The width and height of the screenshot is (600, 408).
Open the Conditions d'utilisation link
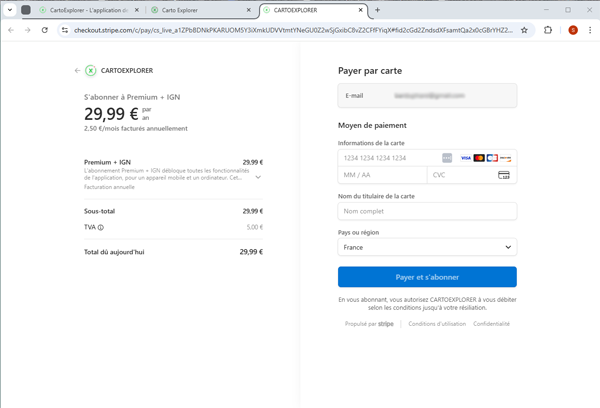[x=436, y=324]
